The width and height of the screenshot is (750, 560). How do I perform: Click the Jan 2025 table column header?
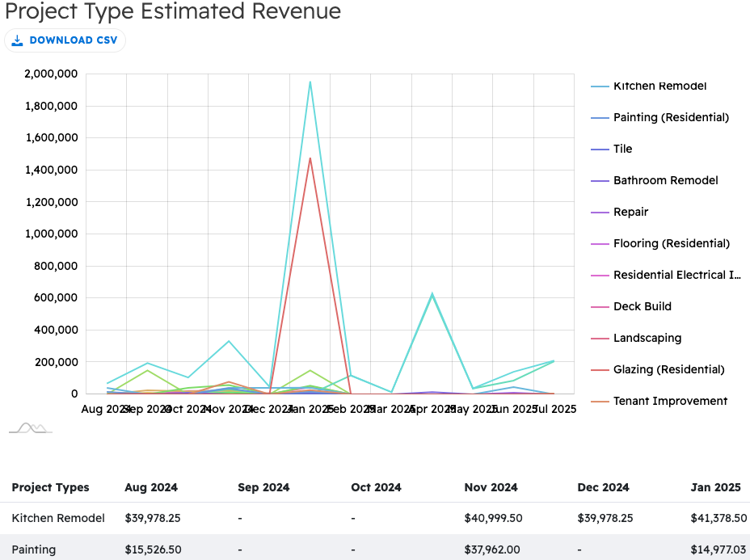click(717, 487)
